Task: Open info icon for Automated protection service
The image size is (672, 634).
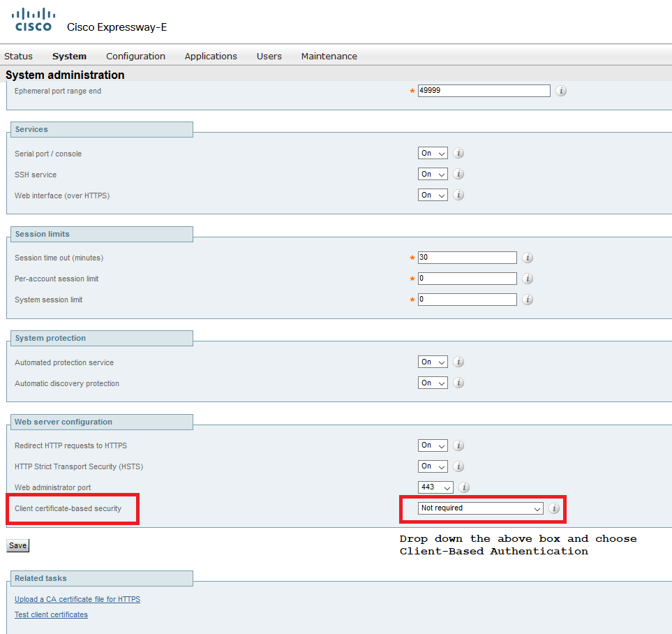Action: tap(458, 362)
